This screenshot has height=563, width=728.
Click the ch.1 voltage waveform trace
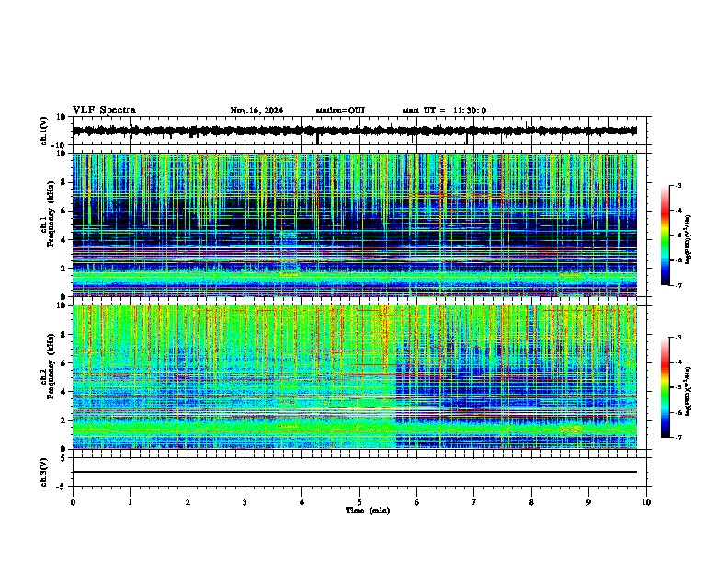pyautogui.click(x=355, y=131)
